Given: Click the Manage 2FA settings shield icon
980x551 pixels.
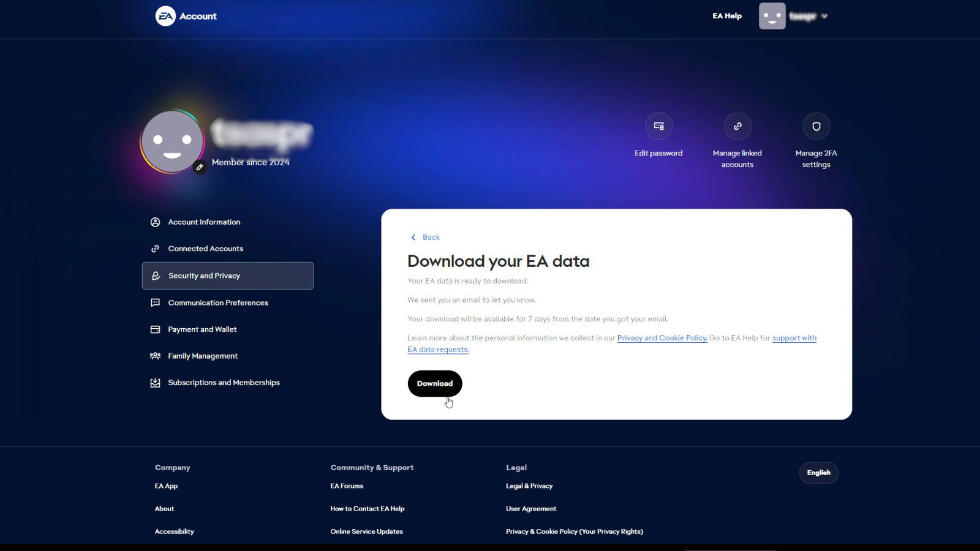Looking at the screenshot, I should 816,126.
